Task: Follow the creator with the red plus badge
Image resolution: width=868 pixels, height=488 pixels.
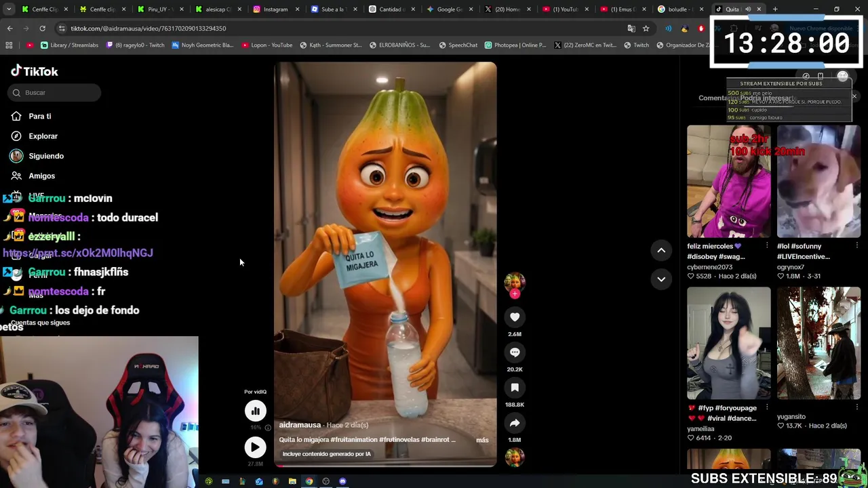Action: pos(515,294)
